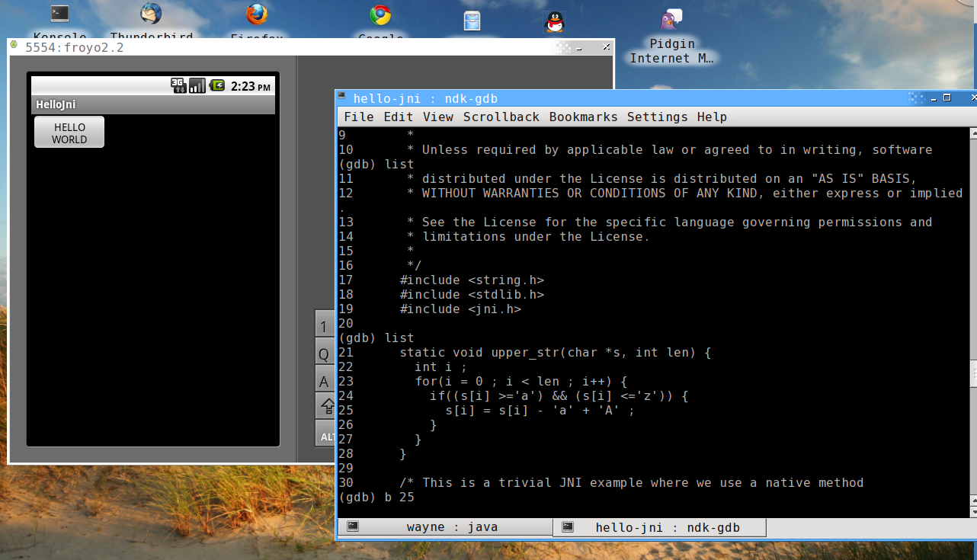The image size is (977, 560).
Task: Launch Google Chrome desktop icon
Action: 380,15
